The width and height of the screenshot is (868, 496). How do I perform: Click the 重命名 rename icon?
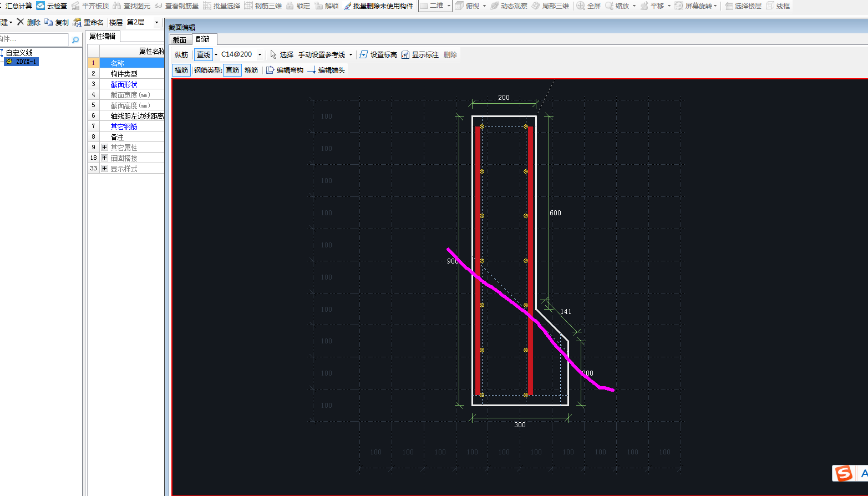point(77,22)
